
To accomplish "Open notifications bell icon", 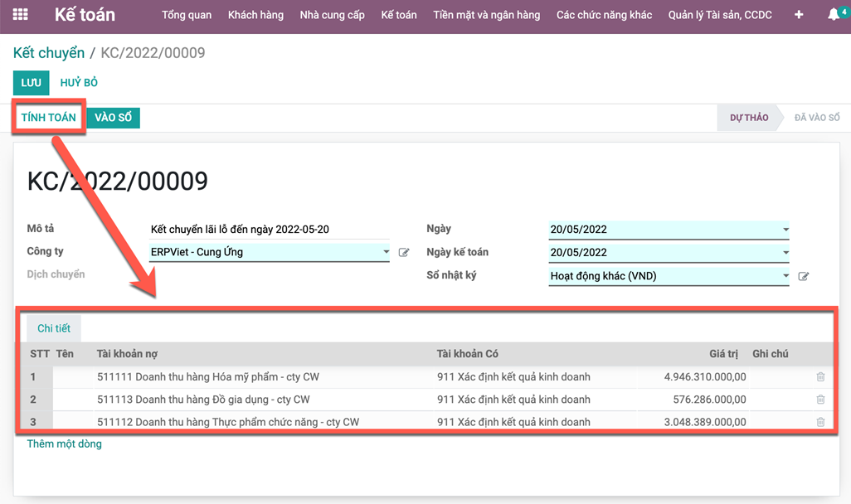I will click(834, 15).
